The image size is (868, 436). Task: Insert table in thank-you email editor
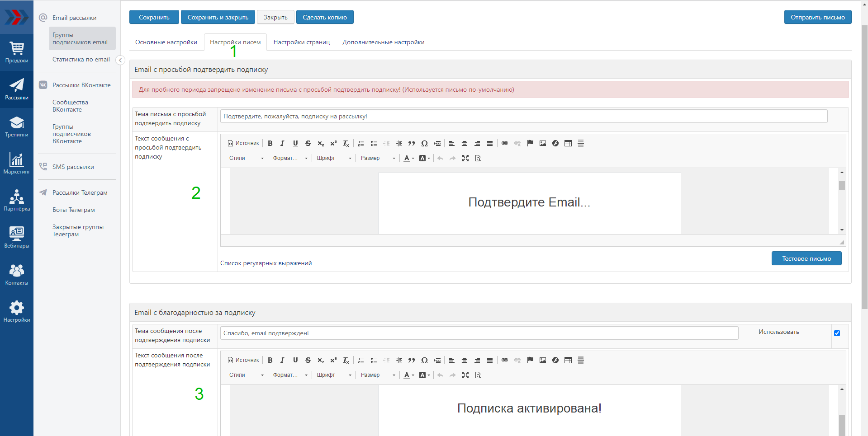tap(568, 360)
